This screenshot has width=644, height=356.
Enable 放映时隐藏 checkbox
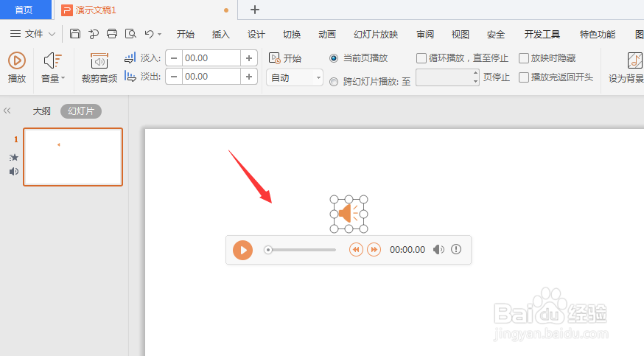pos(524,58)
